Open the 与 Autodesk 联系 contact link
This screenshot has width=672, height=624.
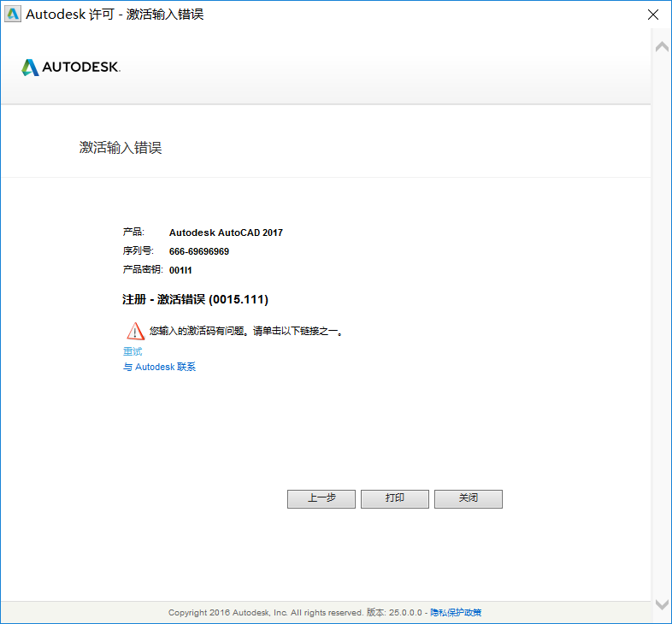(159, 367)
